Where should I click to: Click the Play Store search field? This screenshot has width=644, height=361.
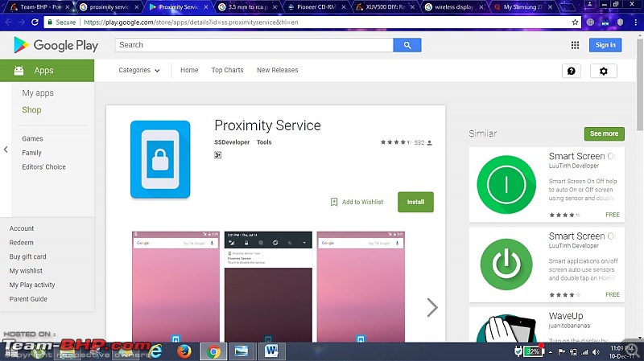pyautogui.click(x=254, y=45)
